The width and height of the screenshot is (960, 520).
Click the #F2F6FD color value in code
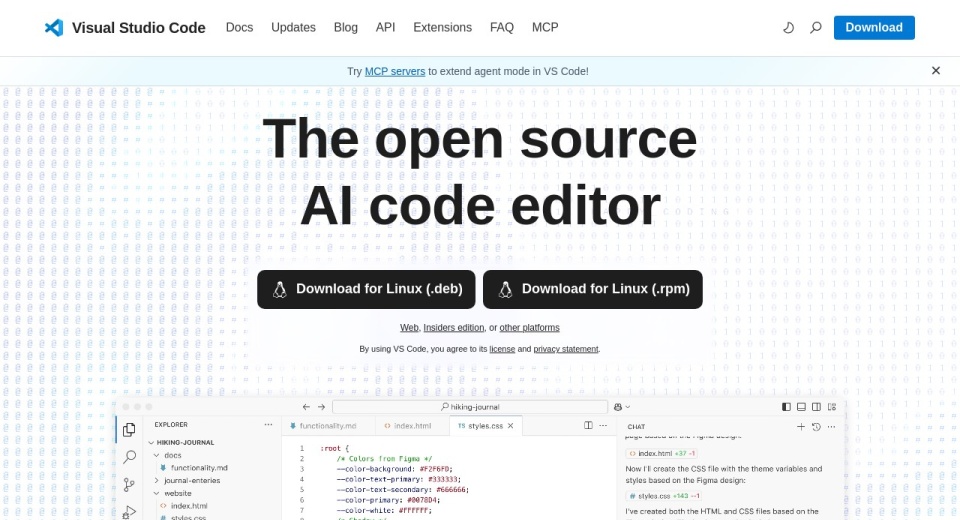click(x=435, y=469)
